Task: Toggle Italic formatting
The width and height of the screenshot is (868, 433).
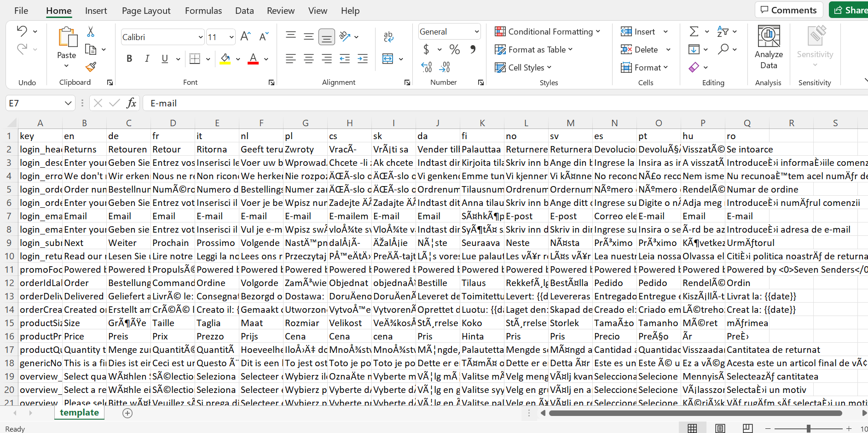Action: (x=147, y=59)
